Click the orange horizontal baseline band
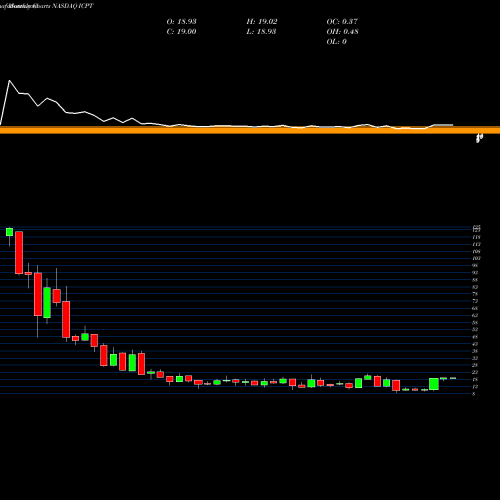 (250, 130)
